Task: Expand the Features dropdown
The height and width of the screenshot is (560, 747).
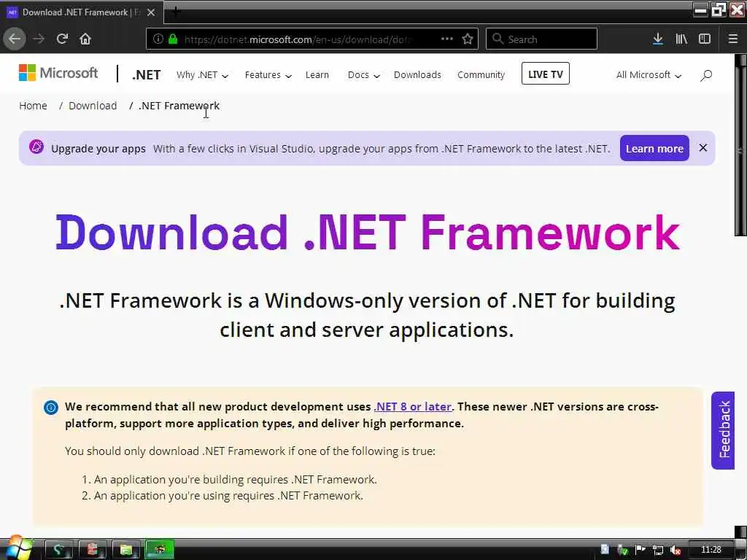Action: (x=268, y=75)
